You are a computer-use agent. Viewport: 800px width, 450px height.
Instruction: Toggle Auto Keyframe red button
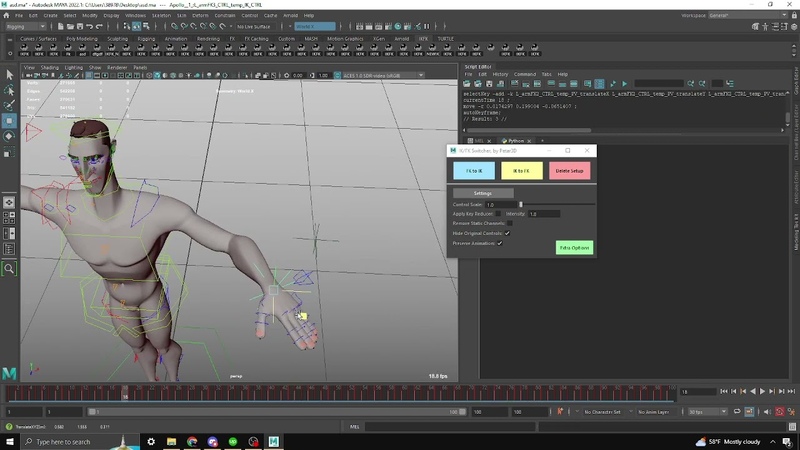click(780, 411)
